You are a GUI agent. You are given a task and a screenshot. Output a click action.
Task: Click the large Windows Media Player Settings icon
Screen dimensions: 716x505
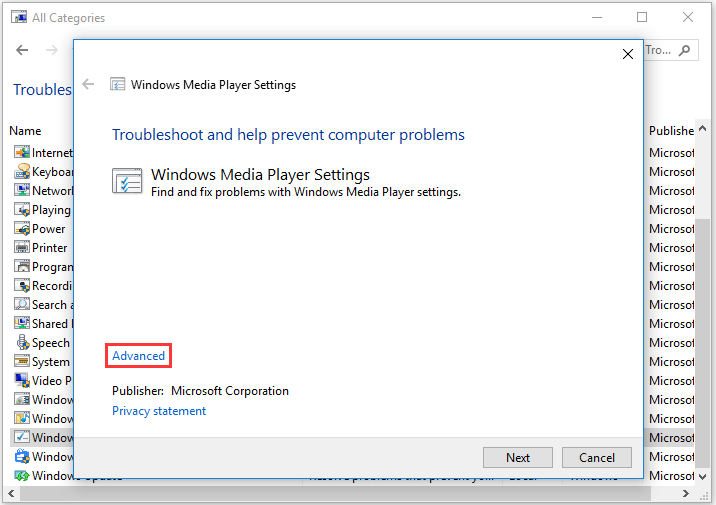[127, 181]
